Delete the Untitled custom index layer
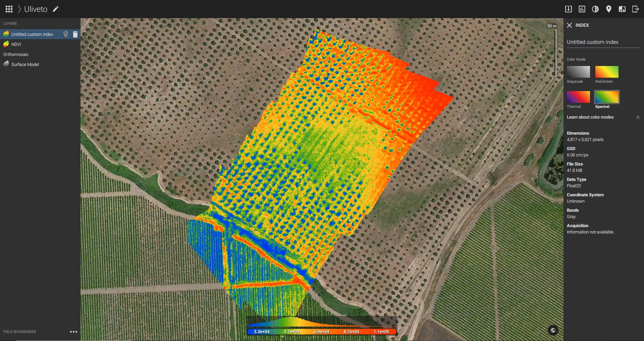The image size is (644, 341). [x=75, y=34]
